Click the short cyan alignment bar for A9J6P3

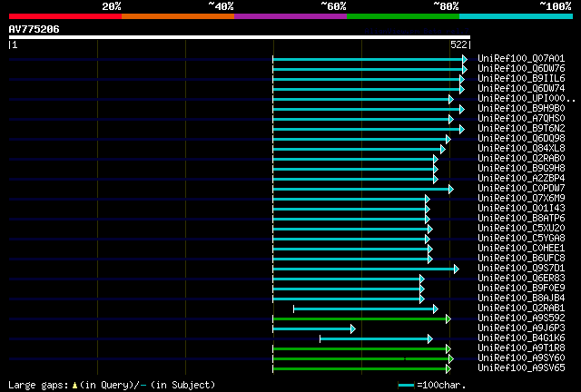(314, 329)
